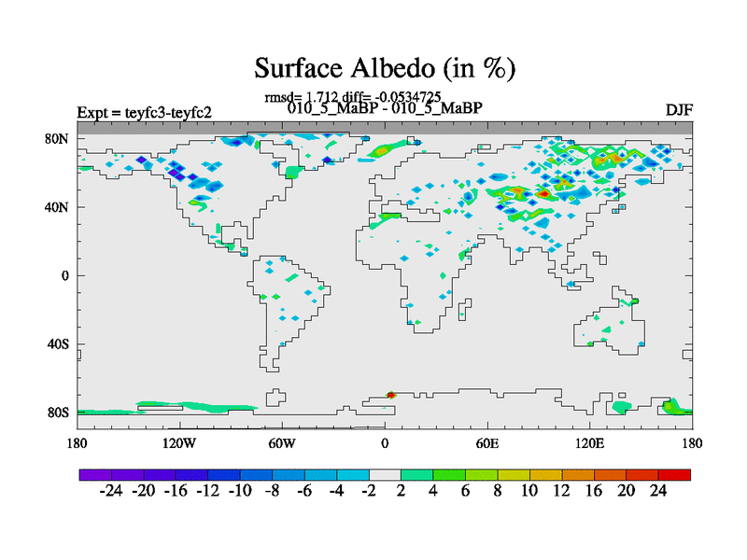
Task: Click the '010_5_MaBP - 010_5_MaBP' subtitle
Action: (385, 108)
